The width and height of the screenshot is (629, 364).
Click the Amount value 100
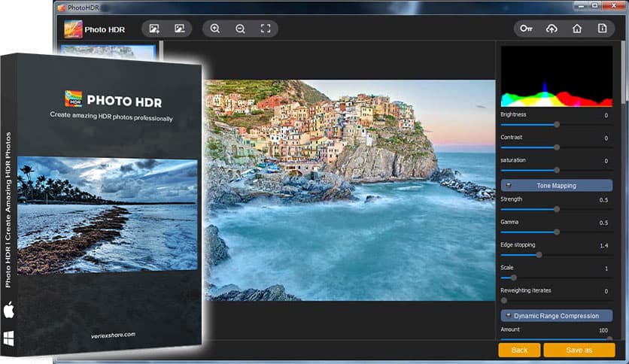click(603, 330)
